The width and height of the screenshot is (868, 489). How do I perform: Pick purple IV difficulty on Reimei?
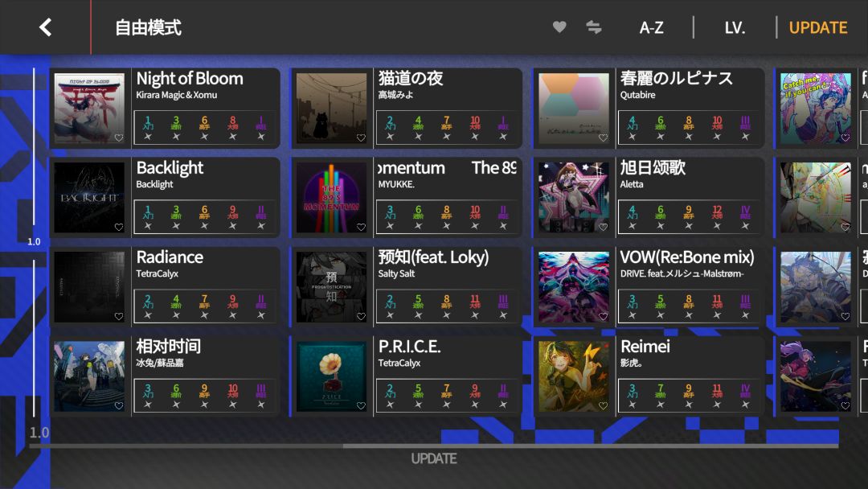[745, 396]
